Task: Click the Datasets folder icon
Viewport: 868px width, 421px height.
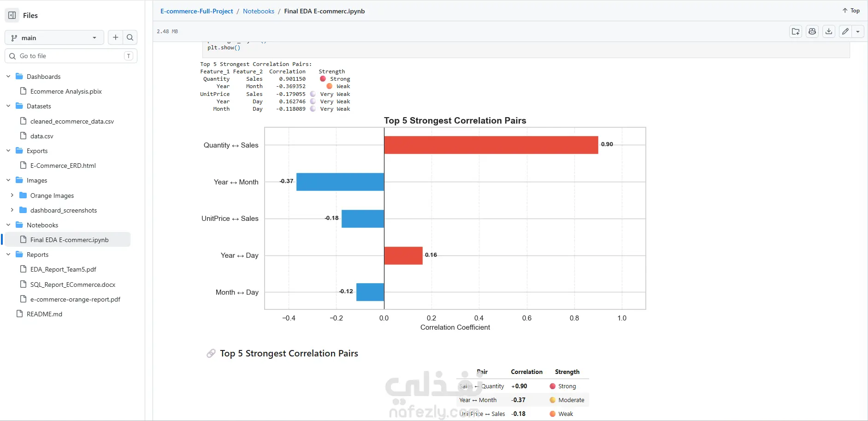Action: (19, 106)
